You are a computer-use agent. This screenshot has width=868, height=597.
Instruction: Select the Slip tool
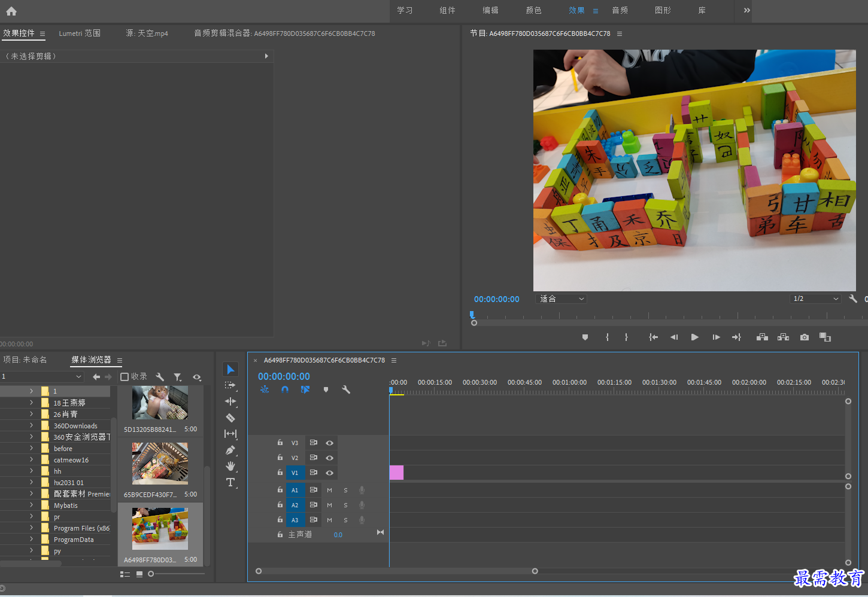tap(230, 434)
